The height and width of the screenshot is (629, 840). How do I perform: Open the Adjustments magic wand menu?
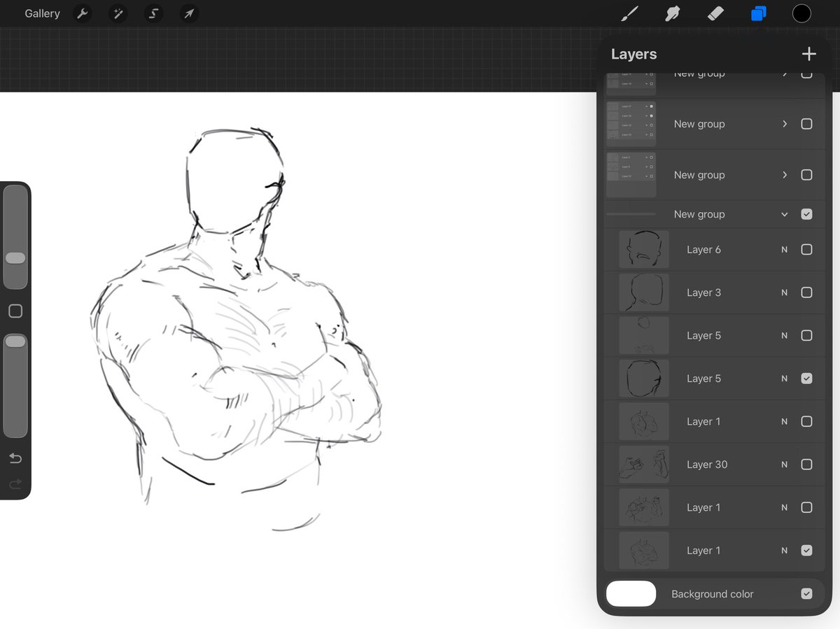pos(118,13)
